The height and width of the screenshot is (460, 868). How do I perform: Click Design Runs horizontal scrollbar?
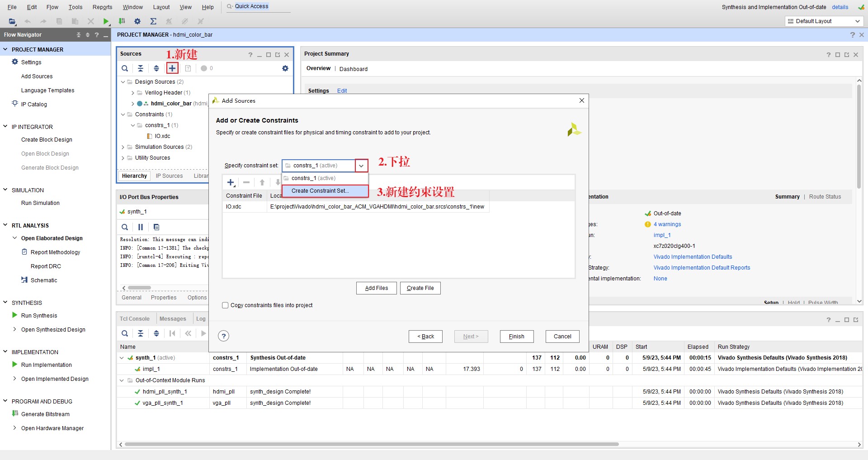pos(372,444)
